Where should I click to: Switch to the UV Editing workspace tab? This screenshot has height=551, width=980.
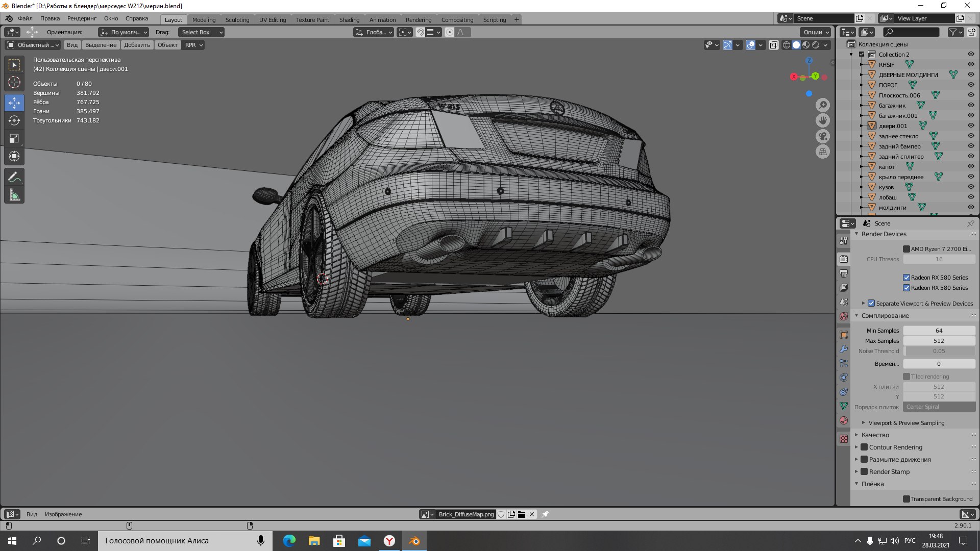[x=273, y=20]
